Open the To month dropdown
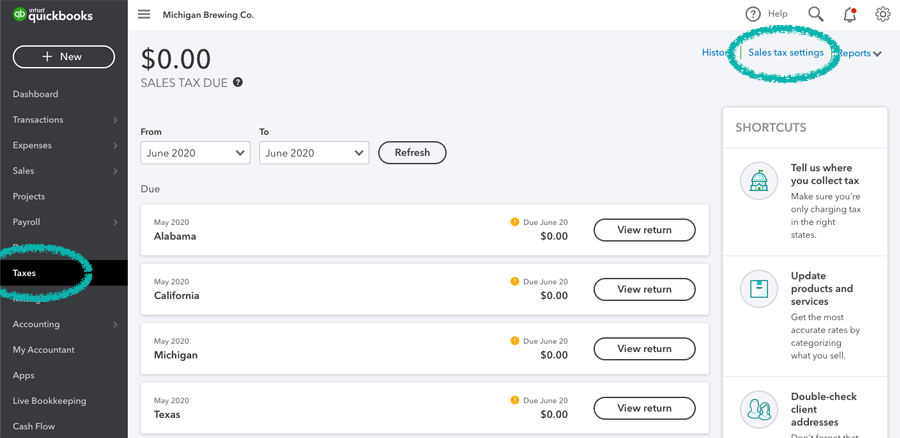Viewport: 900px width, 438px height. click(x=314, y=153)
